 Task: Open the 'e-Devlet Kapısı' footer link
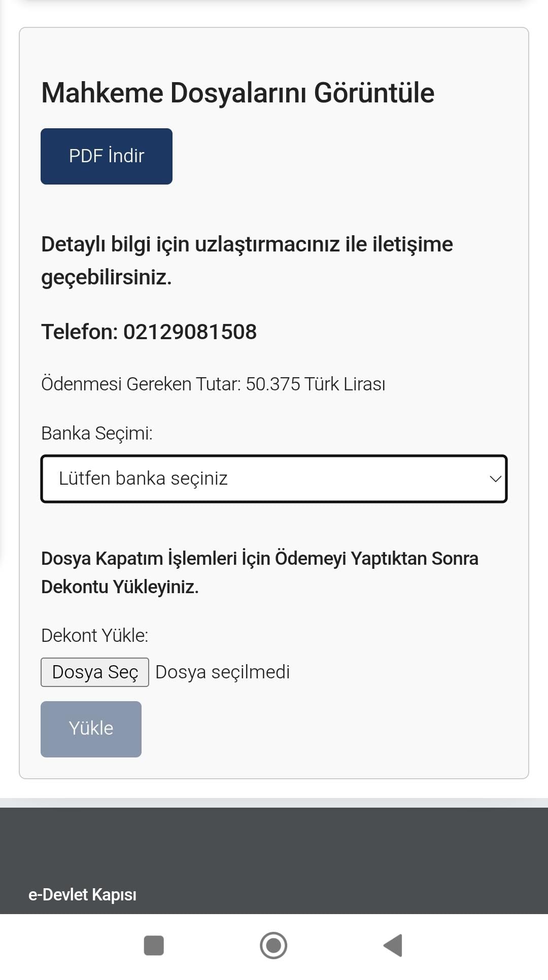coord(82,895)
